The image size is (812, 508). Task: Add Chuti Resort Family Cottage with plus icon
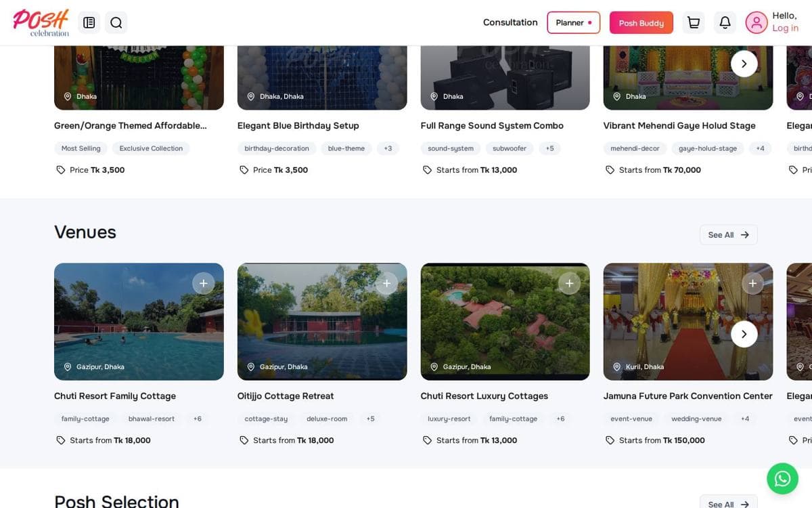click(204, 283)
